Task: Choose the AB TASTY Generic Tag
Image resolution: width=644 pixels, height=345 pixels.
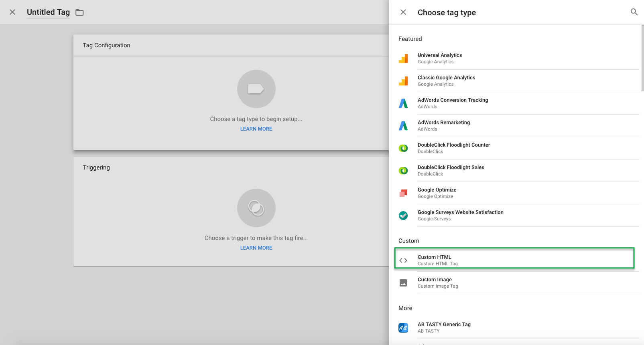Action: click(x=444, y=327)
